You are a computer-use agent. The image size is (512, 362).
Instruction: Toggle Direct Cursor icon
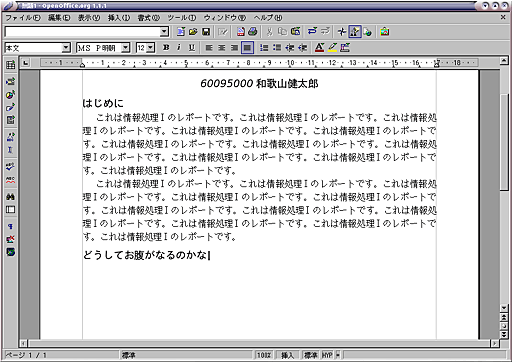(10, 150)
